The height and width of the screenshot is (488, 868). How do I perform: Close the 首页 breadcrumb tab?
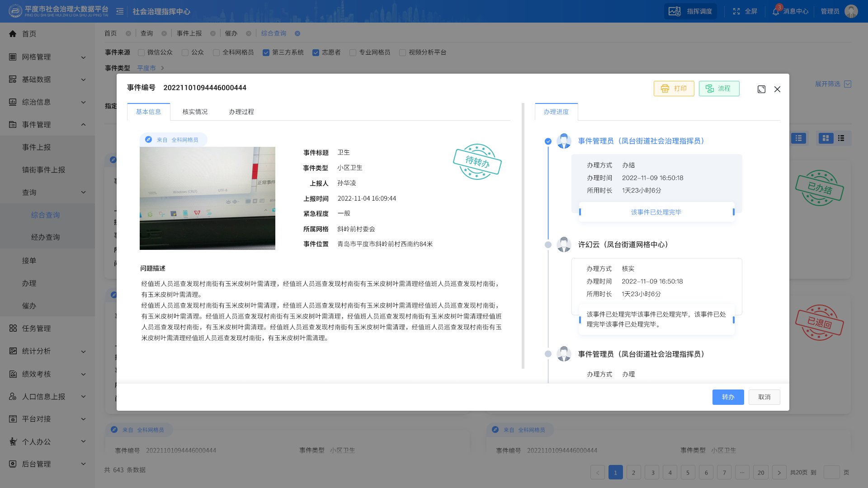point(128,33)
